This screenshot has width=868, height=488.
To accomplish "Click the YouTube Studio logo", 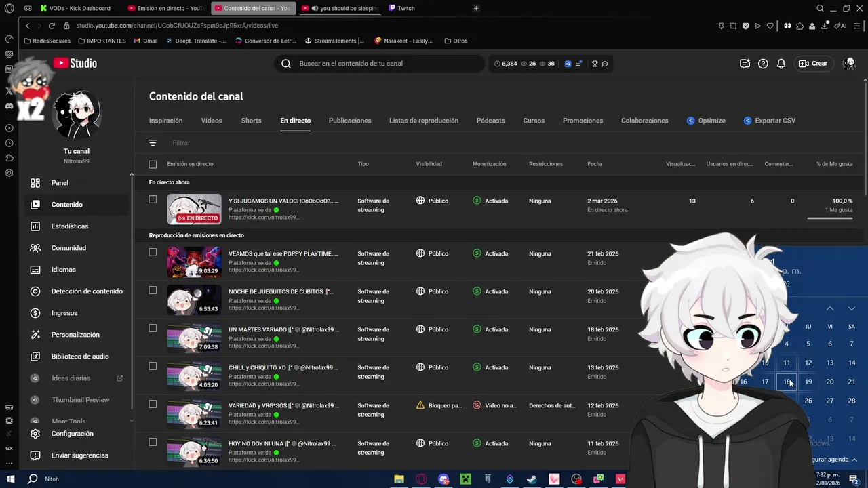I will 75,63.
